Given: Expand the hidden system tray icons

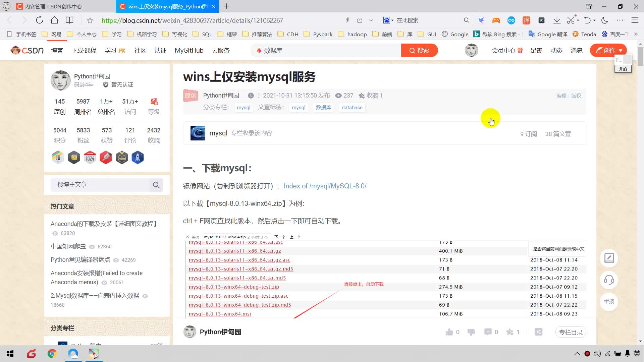Looking at the screenshot, I should [x=577, y=354].
